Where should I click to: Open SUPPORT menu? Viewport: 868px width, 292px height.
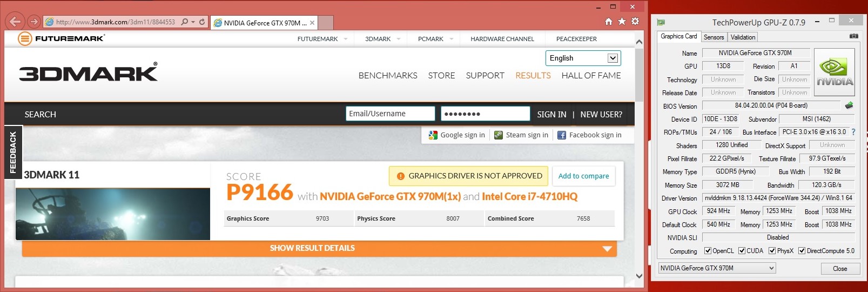point(485,76)
